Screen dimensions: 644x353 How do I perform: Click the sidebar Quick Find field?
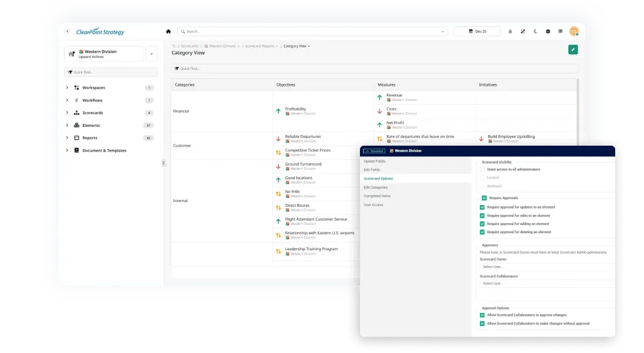click(x=111, y=72)
